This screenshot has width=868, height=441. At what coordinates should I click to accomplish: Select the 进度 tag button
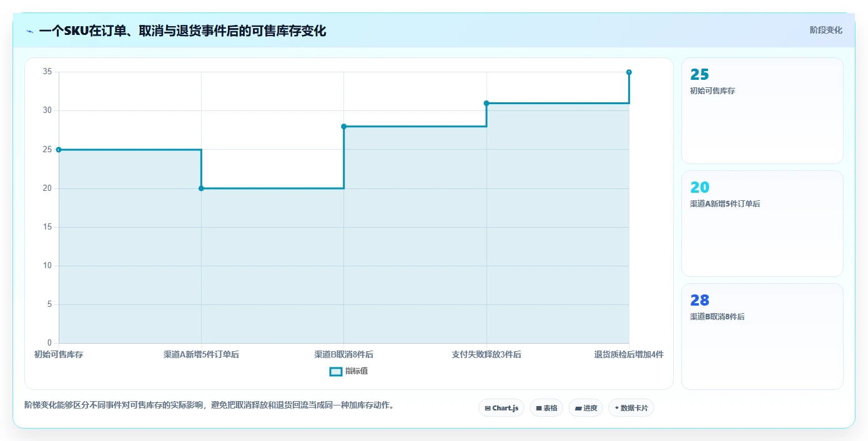click(586, 408)
